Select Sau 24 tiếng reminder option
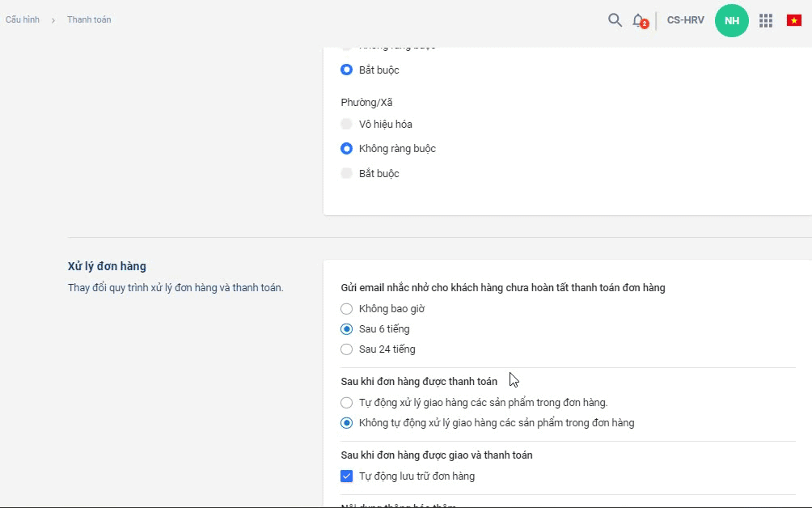 pos(347,349)
